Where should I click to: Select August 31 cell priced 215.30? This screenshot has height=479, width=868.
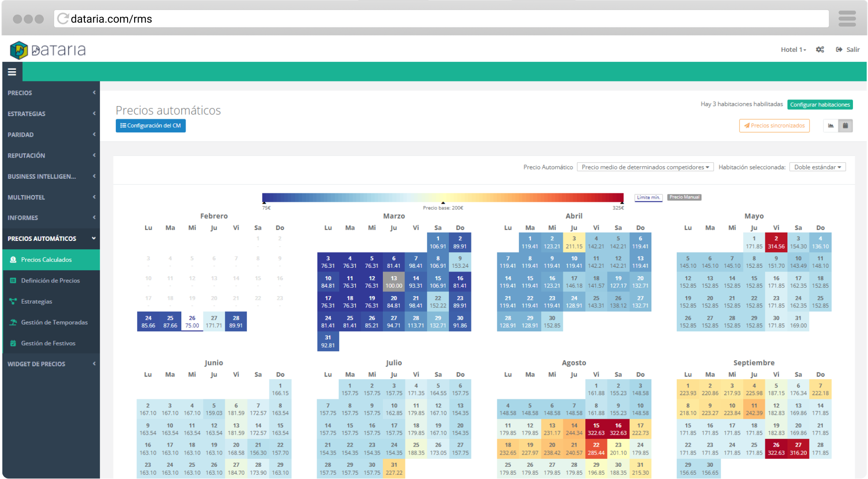[x=641, y=469]
